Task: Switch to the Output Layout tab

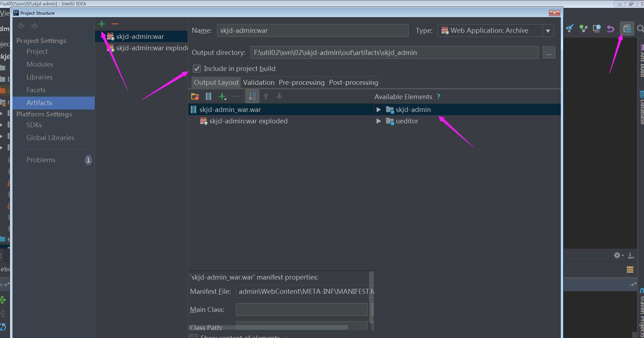Action: pos(216,82)
